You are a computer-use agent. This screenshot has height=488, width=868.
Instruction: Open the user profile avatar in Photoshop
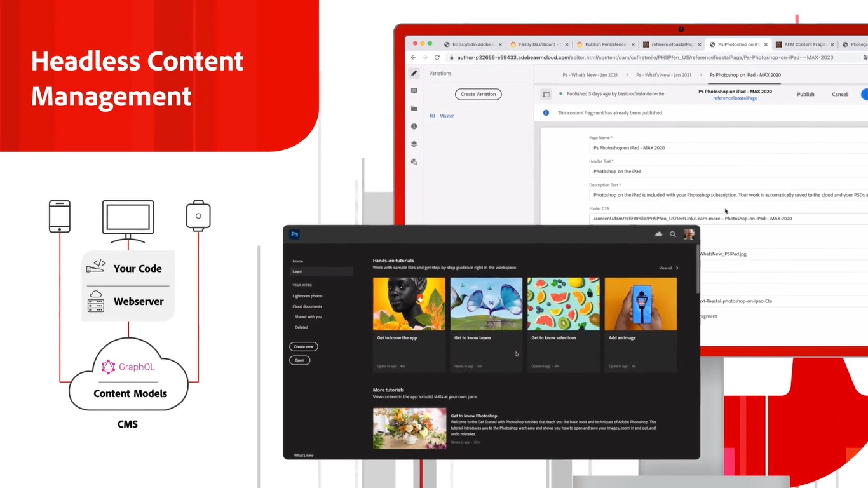pyautogui.click(x=689, y=234)
